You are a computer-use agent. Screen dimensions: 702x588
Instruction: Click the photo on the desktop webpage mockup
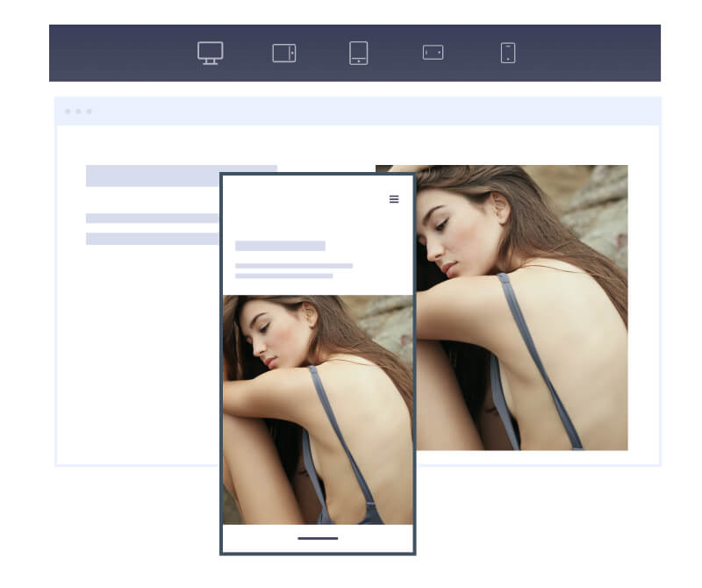coord(526,307)
